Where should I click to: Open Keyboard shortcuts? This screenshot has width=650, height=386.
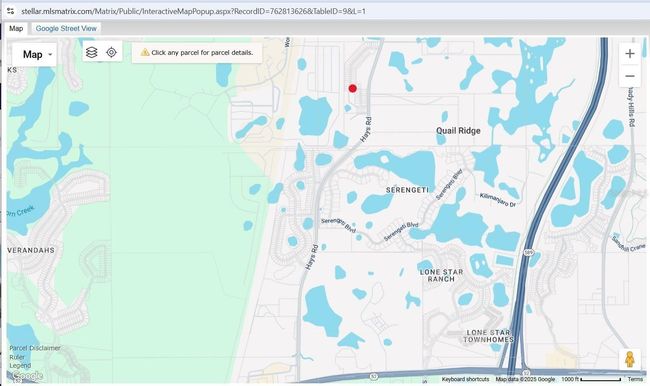[x=465, y=379]
